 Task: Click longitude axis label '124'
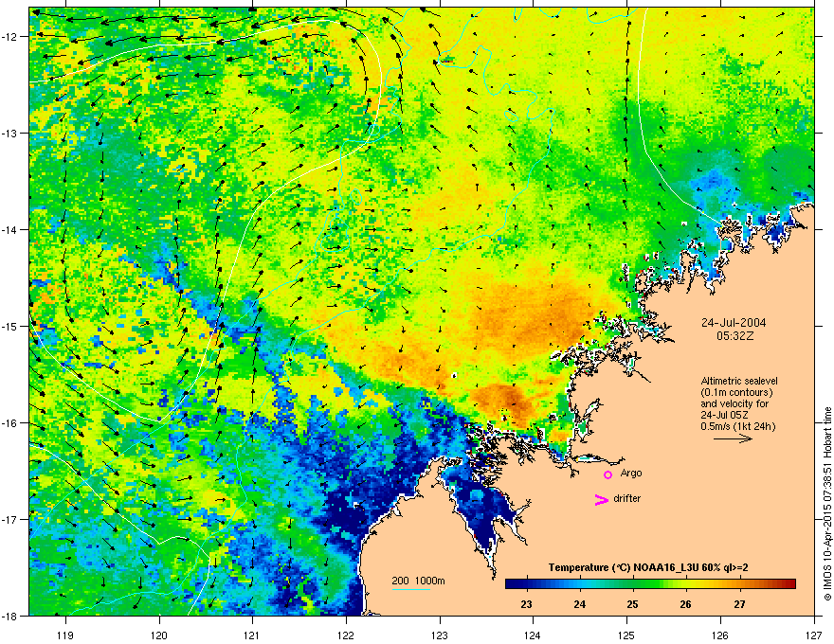pyautogui.click(x=533, y=635)
